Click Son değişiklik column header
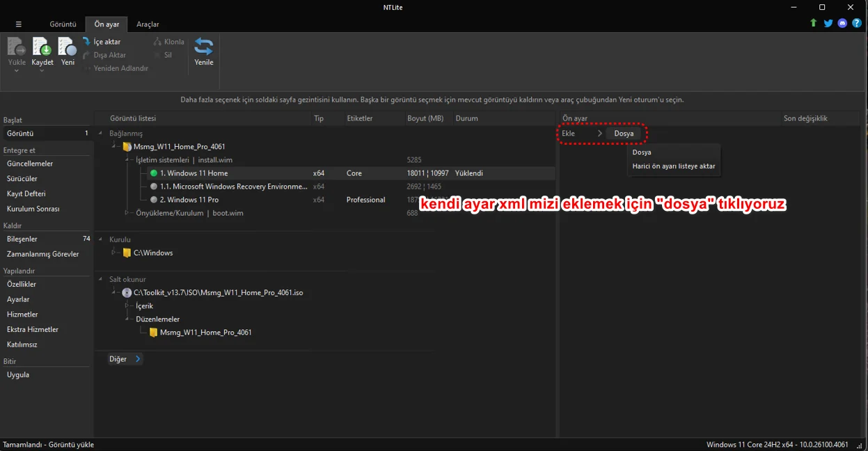This screenshot has width=868, height=451. (x=805, y=118)
